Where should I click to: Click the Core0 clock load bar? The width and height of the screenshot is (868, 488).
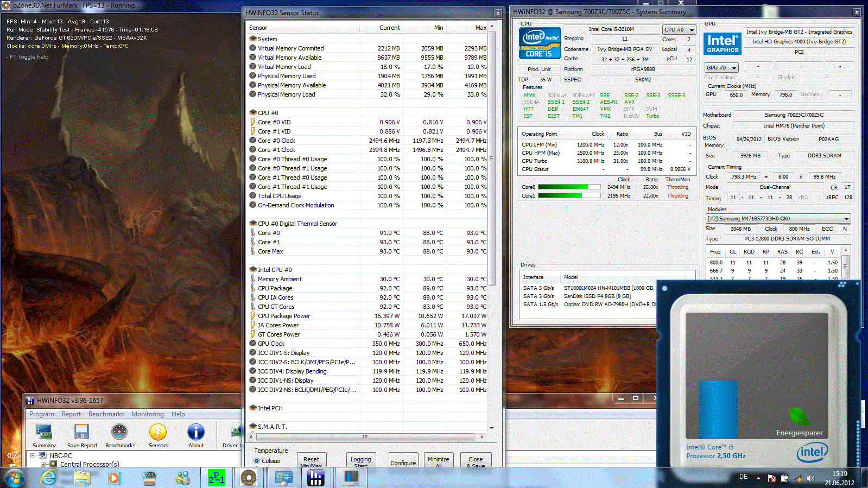[x=569, y=187]
